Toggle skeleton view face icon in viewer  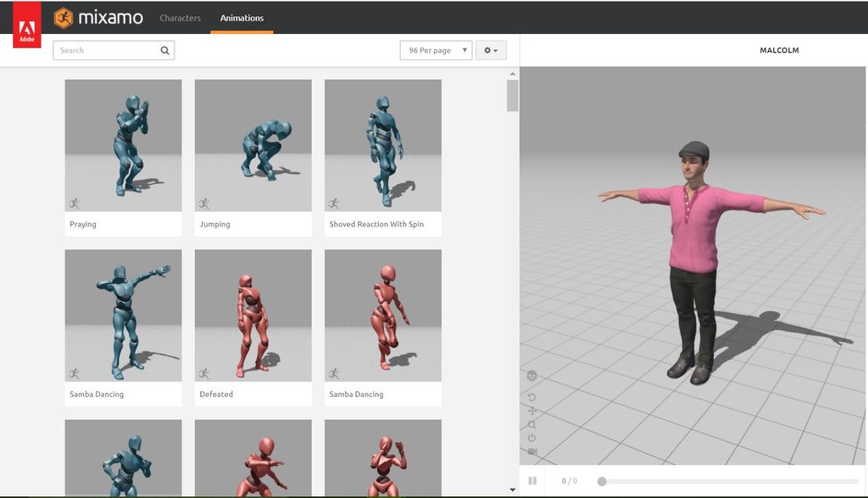[532, 376]
